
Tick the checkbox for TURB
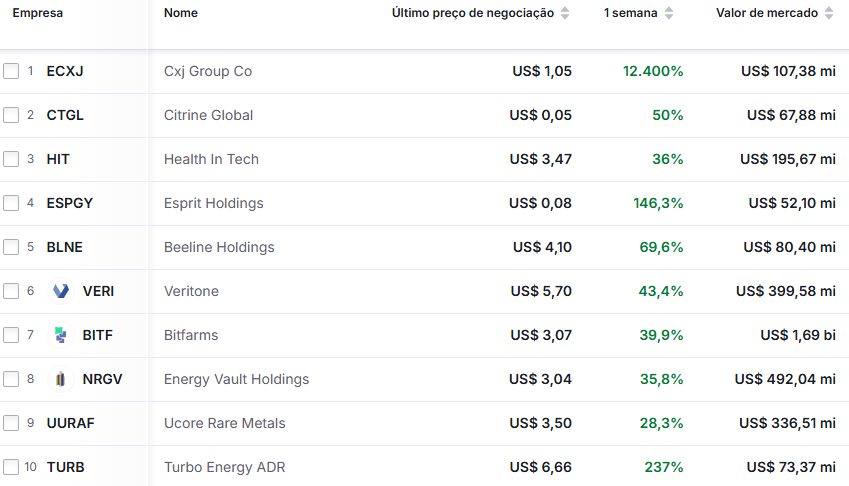pos(11,467)
